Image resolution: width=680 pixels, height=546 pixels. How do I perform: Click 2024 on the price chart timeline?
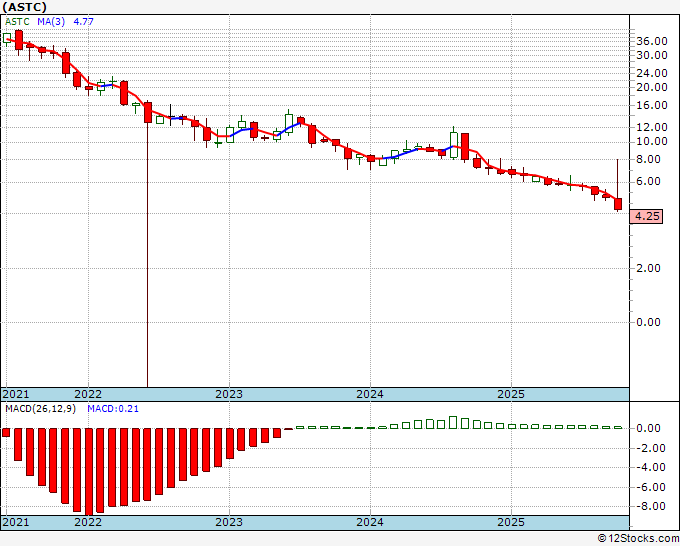[x=370, y=394]
